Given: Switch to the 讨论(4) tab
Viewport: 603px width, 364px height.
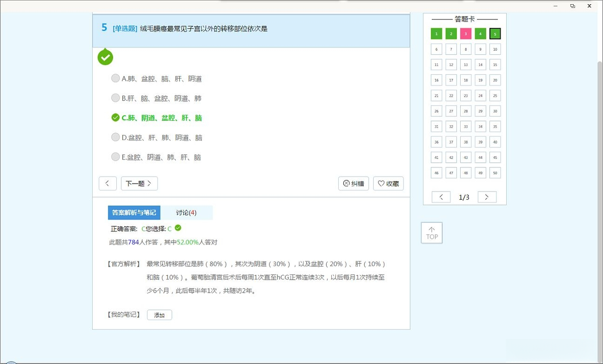Looking at the screenshot, I should [x=186, y=212].
